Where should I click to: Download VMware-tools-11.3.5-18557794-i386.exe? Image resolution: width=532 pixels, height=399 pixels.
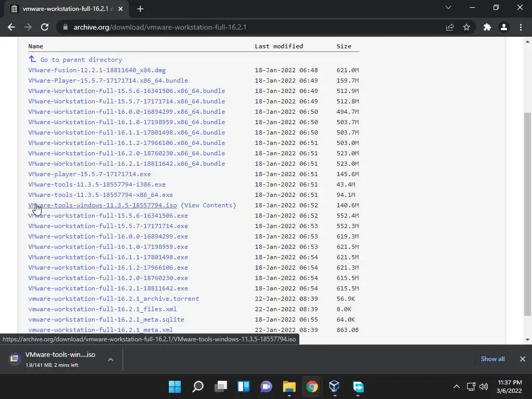[x=97, y=184]
